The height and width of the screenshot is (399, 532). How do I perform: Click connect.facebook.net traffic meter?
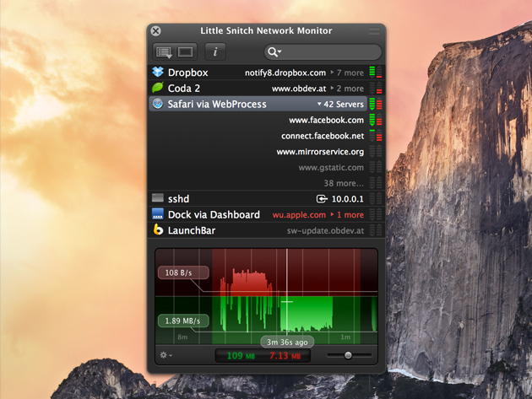tap(376, 136)
